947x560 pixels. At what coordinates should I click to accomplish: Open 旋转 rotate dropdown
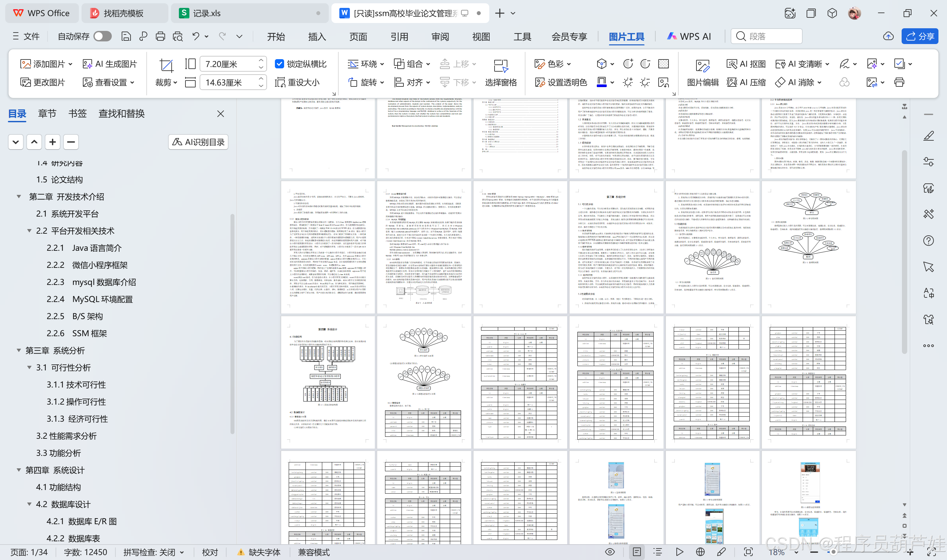[382, 82]
